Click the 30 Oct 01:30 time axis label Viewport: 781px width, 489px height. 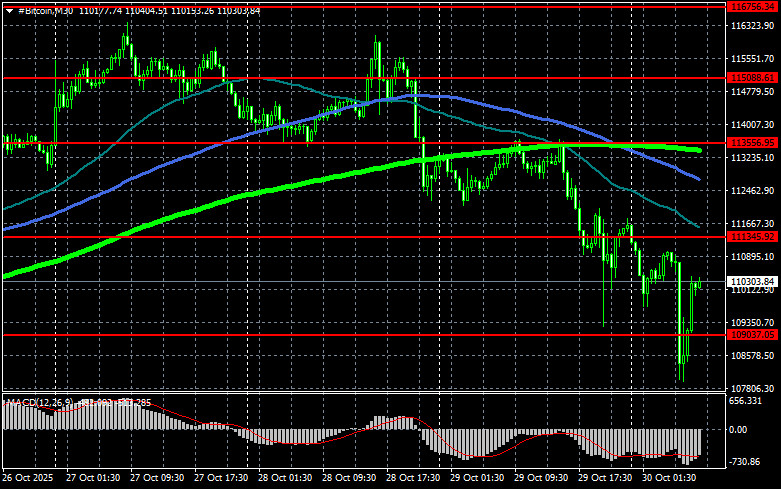pos(669,478)
